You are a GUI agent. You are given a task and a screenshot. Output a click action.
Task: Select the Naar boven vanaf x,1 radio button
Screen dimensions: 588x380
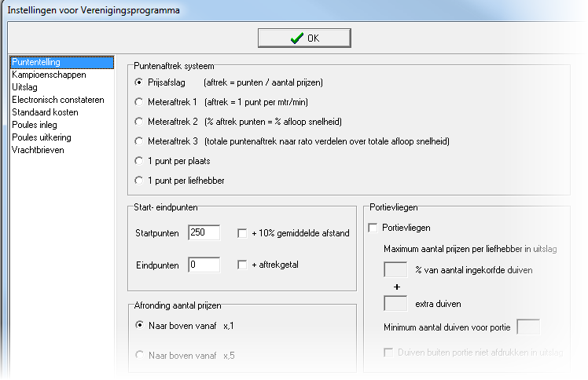click(x=139, y=325)
